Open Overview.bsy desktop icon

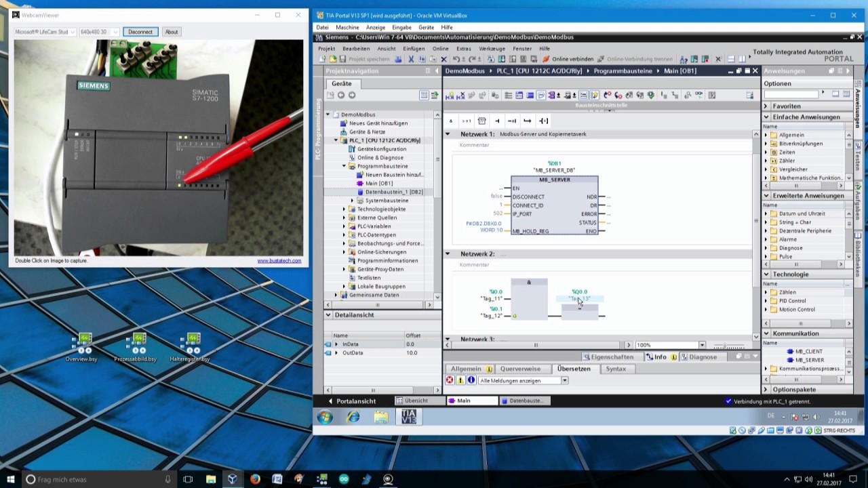click(81, 347)
